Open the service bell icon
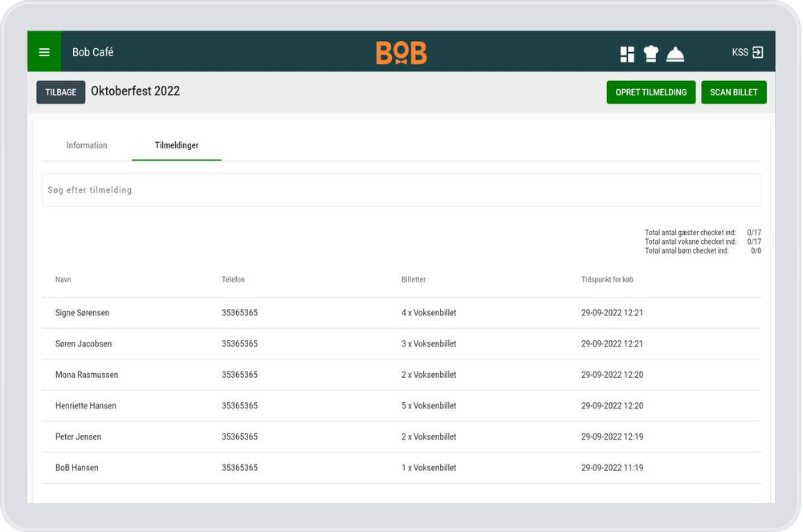 pos(675,55)
